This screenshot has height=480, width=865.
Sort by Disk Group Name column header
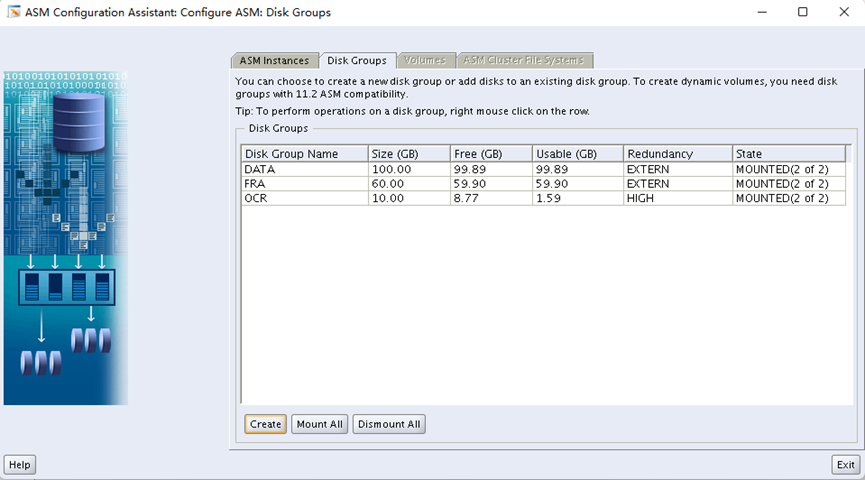click(x=305, y=153)
